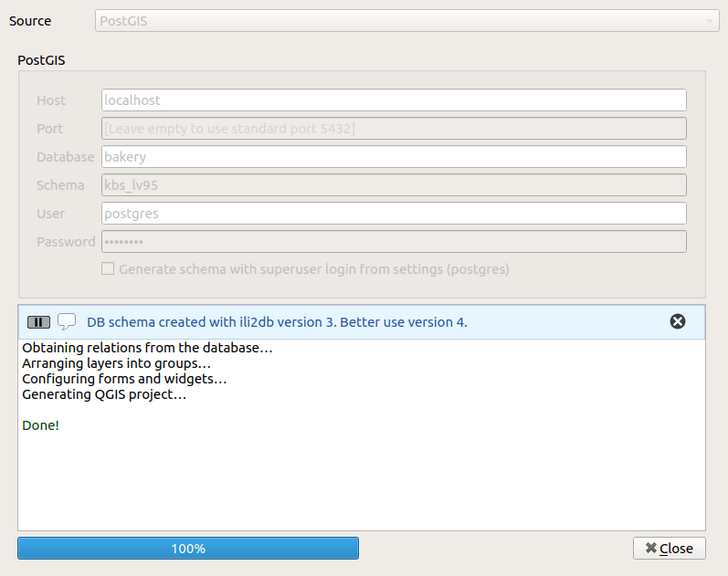
Task: Click the Schema field containing kbs_lv95
Action: point(394,185)
